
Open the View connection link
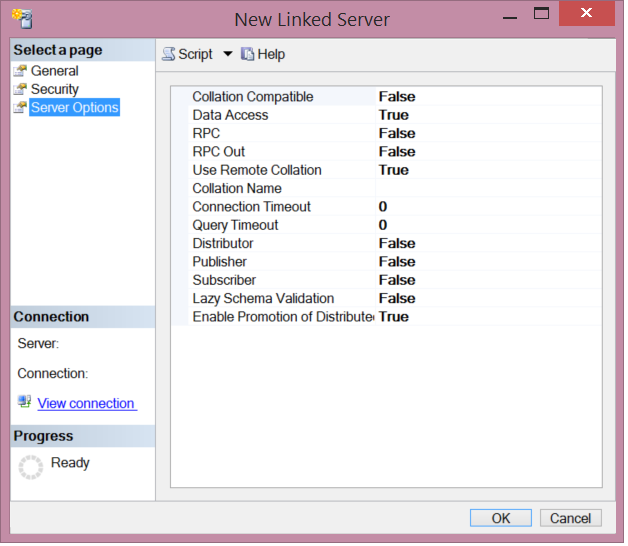[86, 403]
